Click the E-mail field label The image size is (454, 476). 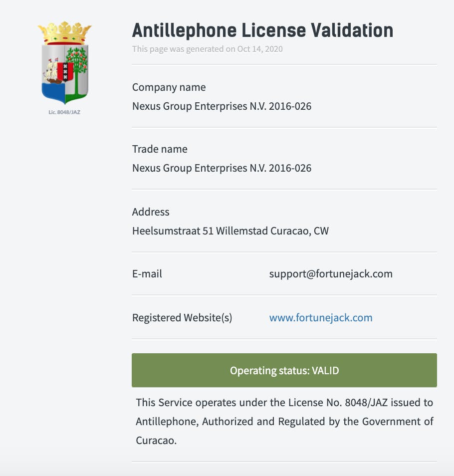[x=147, y=274]
